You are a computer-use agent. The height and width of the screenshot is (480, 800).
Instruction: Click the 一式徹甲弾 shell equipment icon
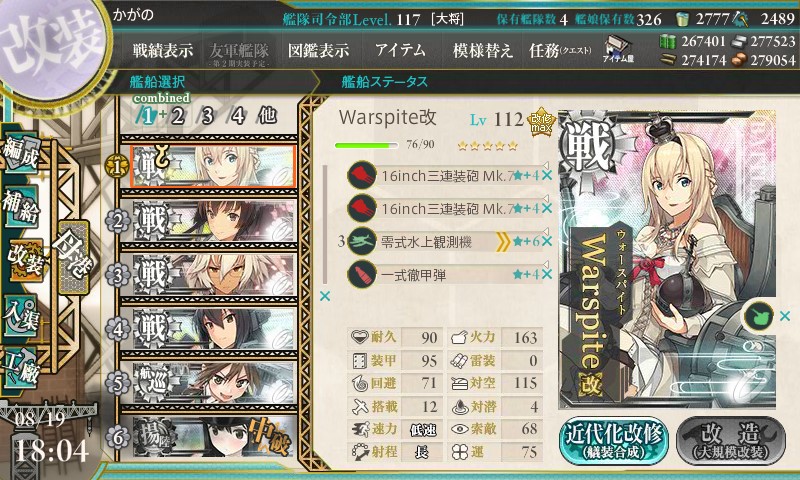(362, 274)
